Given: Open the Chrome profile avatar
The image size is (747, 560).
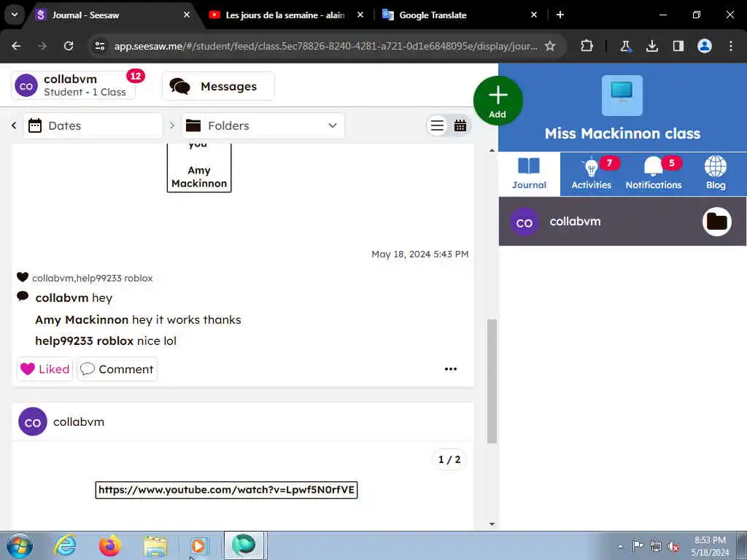Looking at the screenshot, I should [705, 46].
